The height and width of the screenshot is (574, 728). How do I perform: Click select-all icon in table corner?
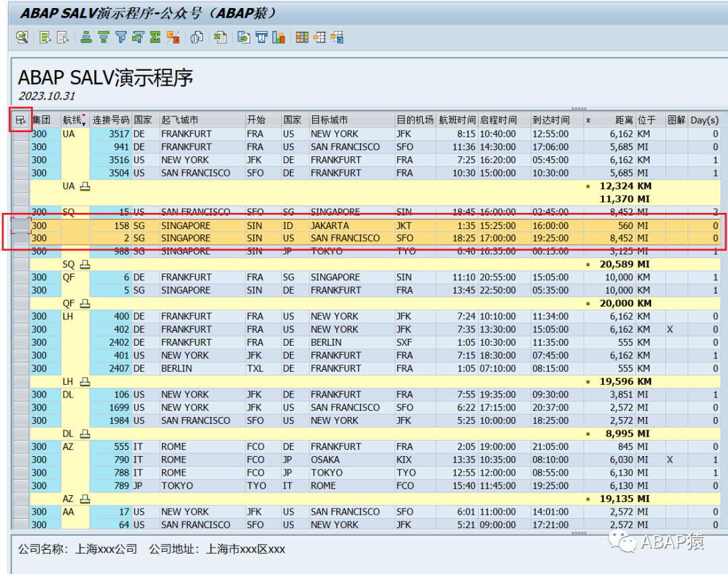coord(20,120)
